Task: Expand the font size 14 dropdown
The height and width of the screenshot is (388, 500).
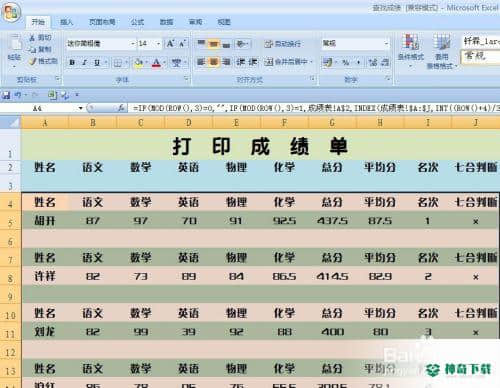Action: point(159,44)
